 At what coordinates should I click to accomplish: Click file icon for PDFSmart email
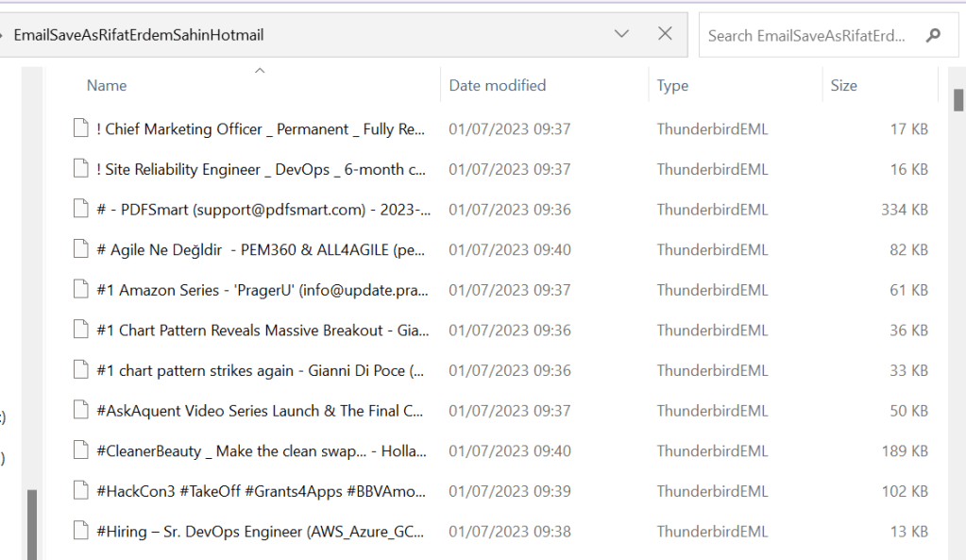(x=80, y=209)
